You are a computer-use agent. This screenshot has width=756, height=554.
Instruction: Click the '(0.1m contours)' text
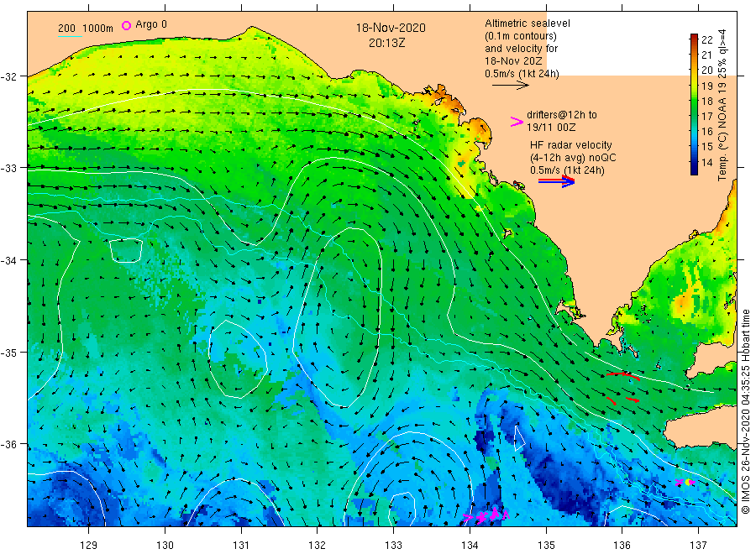click(x=520, y=35)
